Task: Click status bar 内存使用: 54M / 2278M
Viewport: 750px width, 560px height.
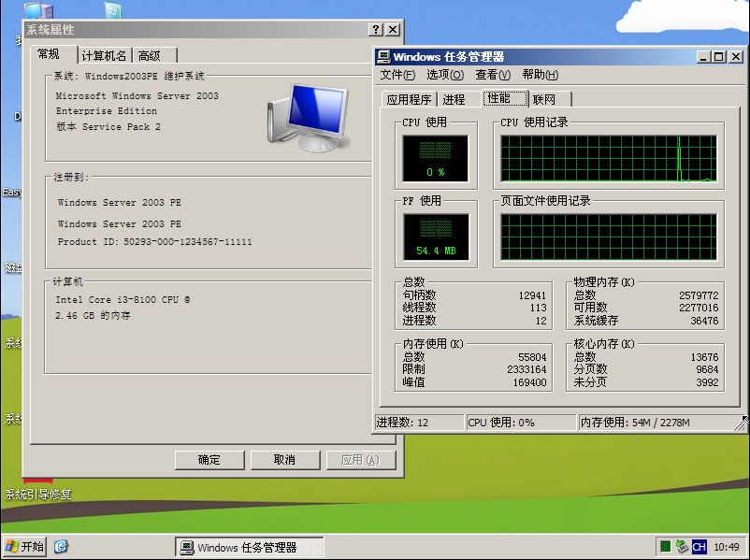Action: (x=657, y=423)
